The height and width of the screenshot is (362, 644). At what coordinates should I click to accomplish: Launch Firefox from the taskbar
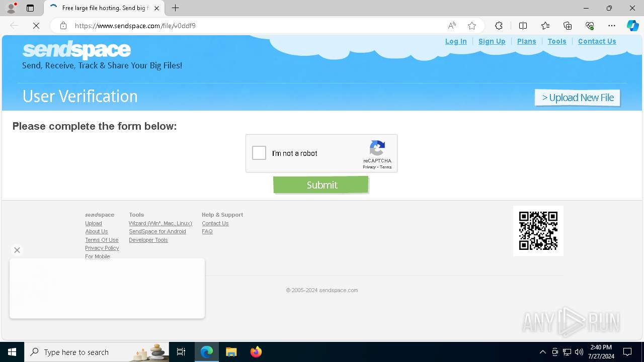click(256, 352)
